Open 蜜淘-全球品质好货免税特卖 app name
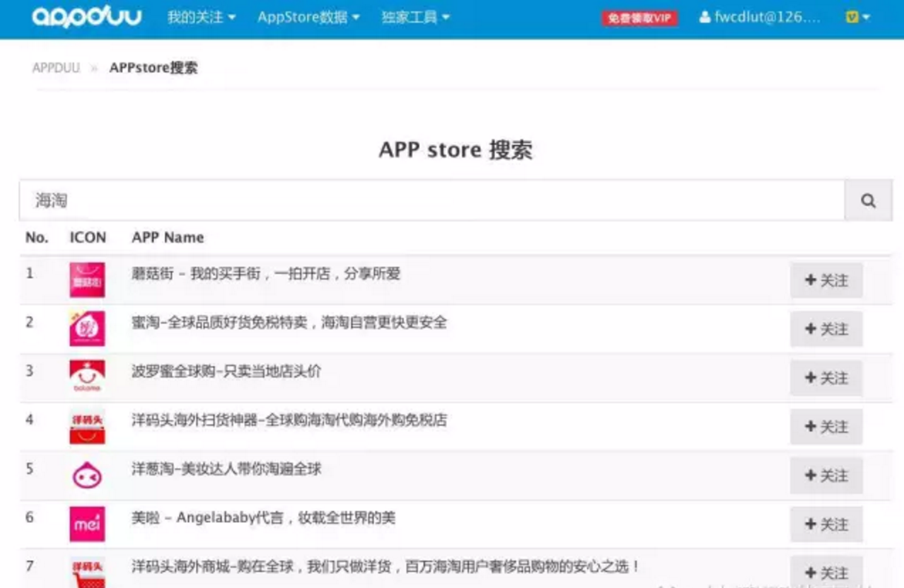The width and height of the screenshot is (904, 588). 289,322
